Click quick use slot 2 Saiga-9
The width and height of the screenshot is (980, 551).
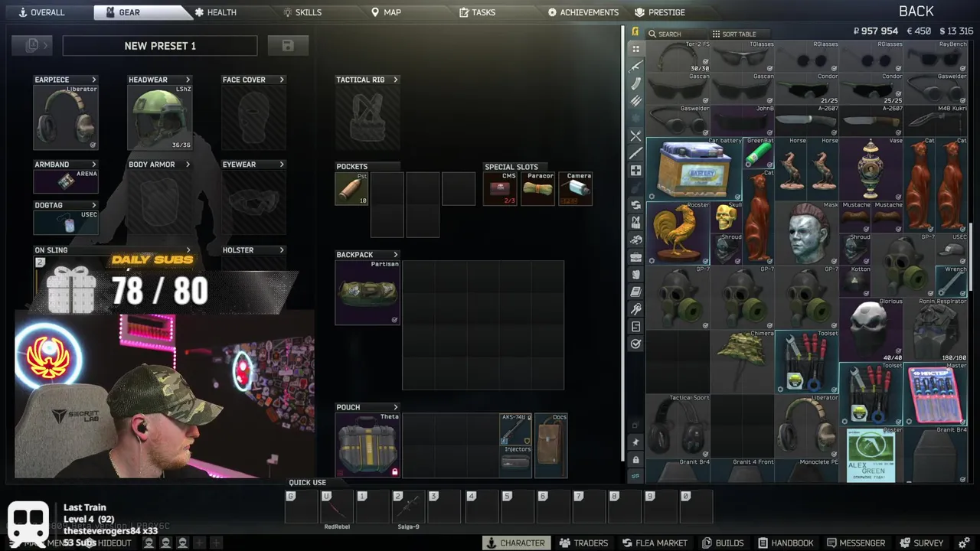click(x=408, y=507)
